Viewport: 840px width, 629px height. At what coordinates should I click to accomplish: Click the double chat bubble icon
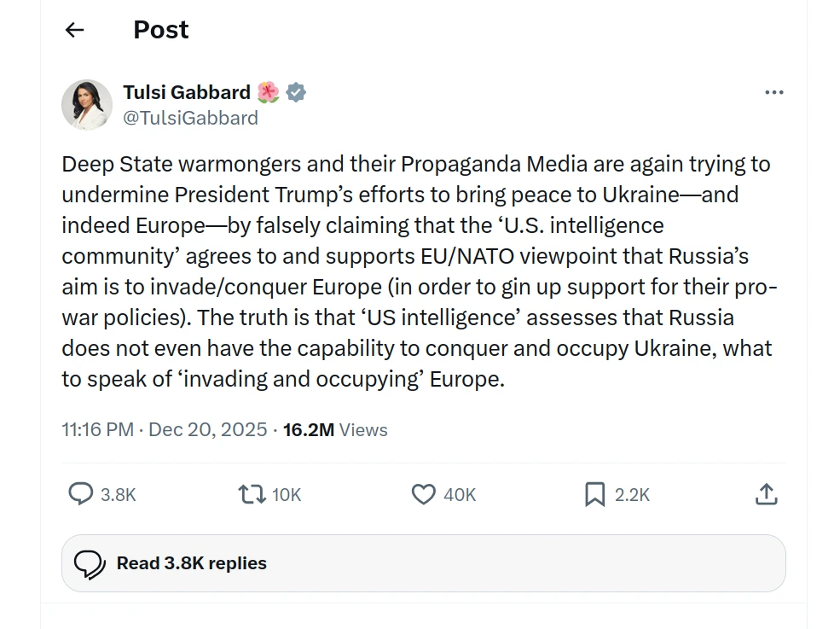tap(90, 563)
